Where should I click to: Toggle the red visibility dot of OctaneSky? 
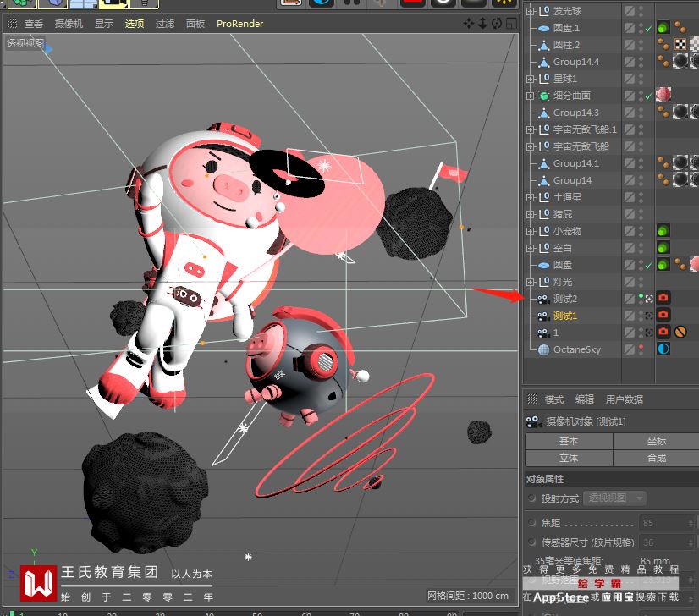641,347
